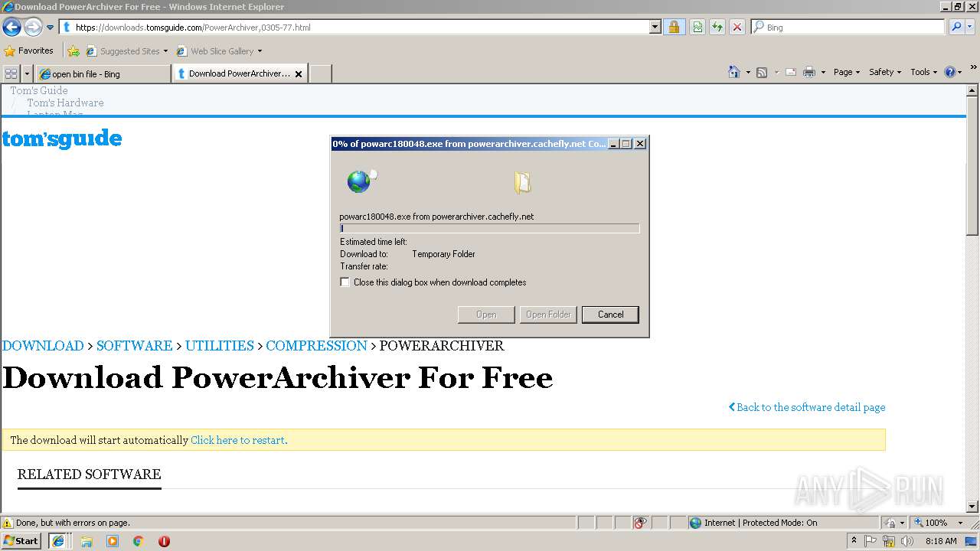Image resolution: width=980 pixels, height=551 pixels.
Task: Open Google Chrome from the taskbar
Action: point(139,541)
